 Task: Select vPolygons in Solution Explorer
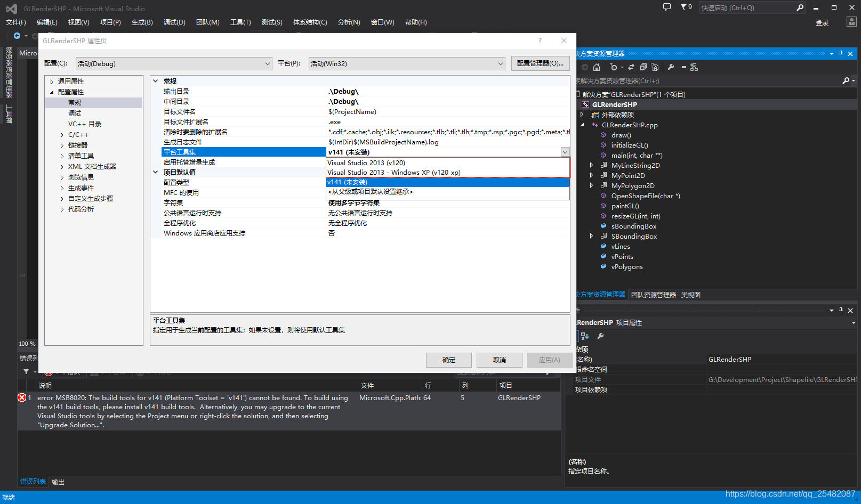(627, 267)
